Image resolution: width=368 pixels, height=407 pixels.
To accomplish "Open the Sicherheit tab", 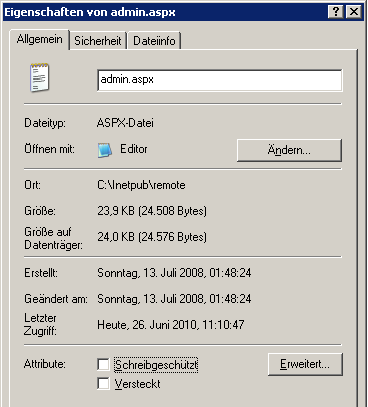I will tap(98, 41).
